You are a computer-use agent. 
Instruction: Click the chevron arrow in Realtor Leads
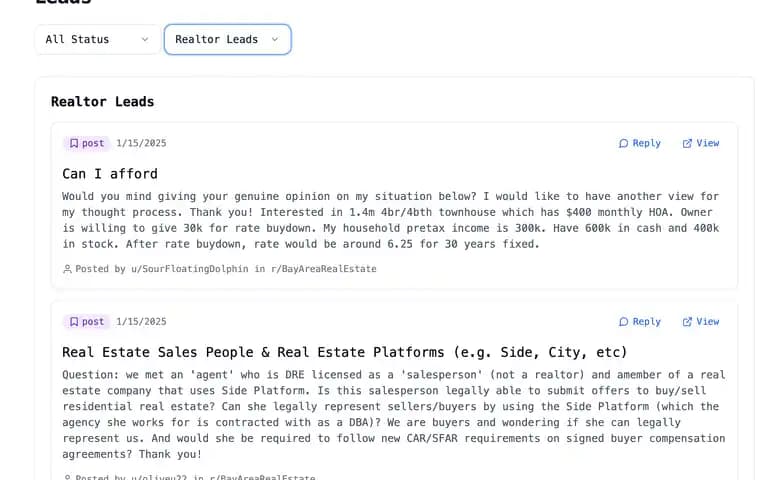[275, 40]
